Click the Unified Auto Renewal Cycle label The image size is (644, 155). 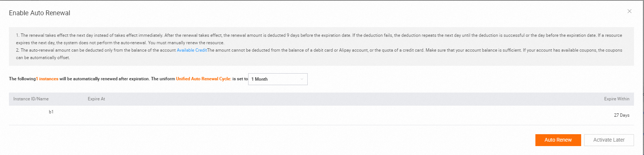(x=203, y=79)
